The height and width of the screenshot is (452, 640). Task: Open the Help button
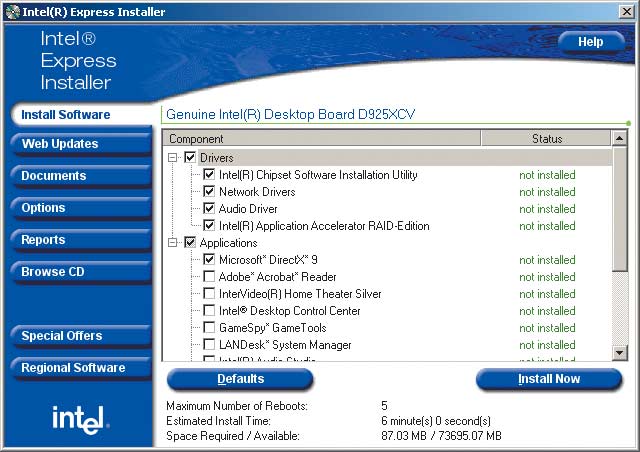tap(591, 42)
